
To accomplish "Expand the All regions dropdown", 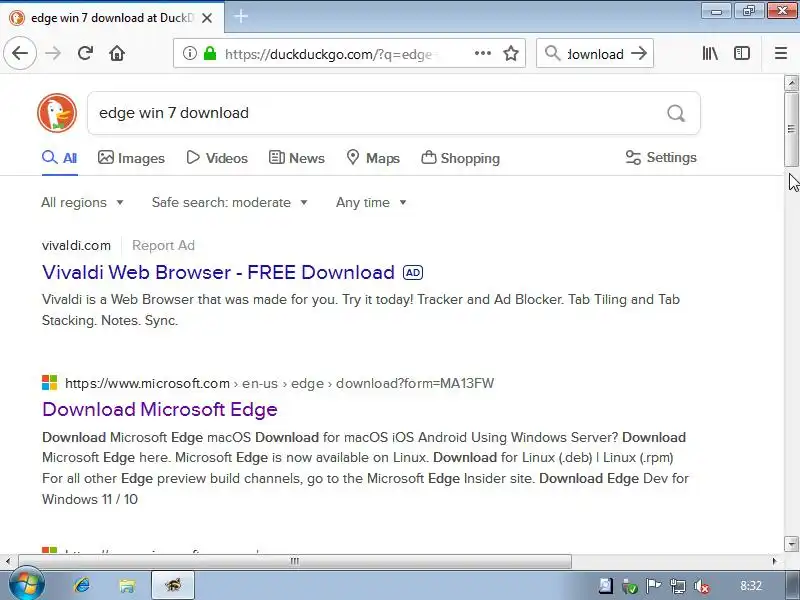I will pos(82,203).
